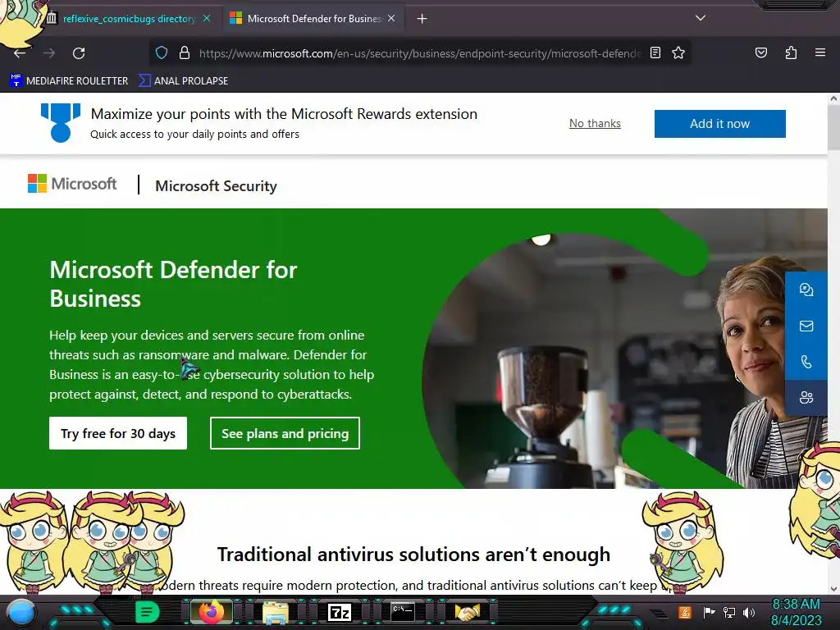Click the Microsoft Rewards medal icon
This screenshot has height=630, width=840.
point(61,123)
